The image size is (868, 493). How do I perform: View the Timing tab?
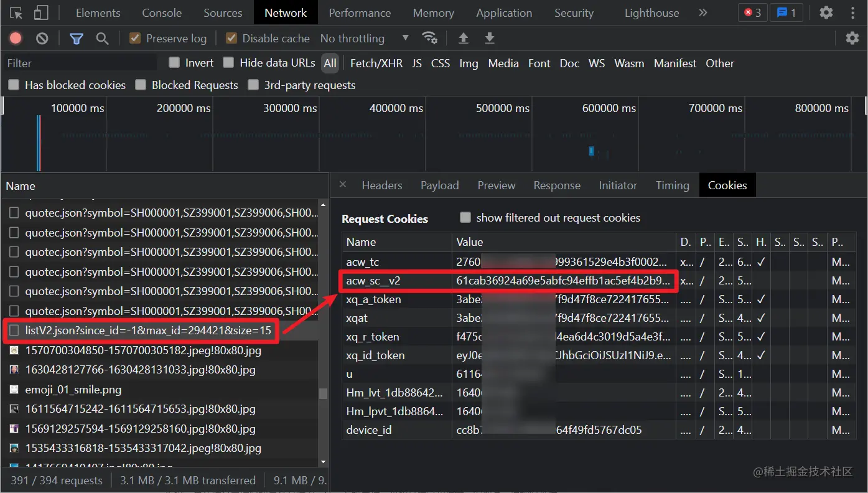click(673, 185)
